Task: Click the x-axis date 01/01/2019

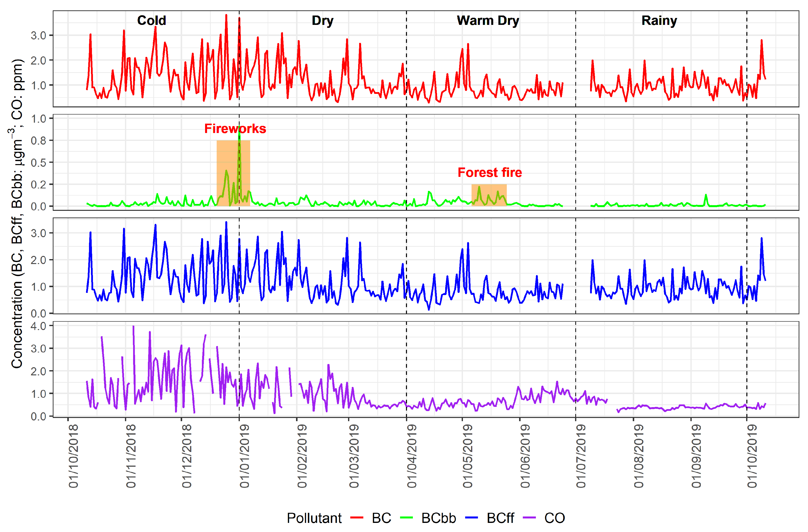Action: pyautogui.click(x=245, y=456)
